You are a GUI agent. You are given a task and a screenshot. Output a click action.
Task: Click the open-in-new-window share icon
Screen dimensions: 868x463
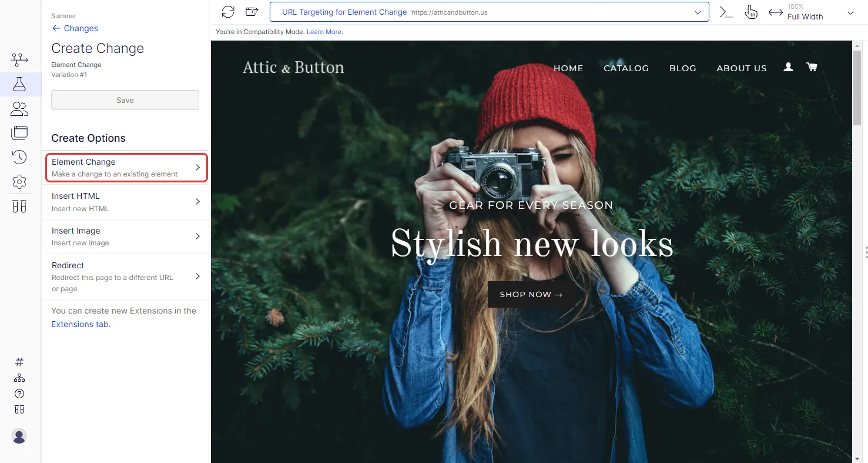tap(252, 12)
